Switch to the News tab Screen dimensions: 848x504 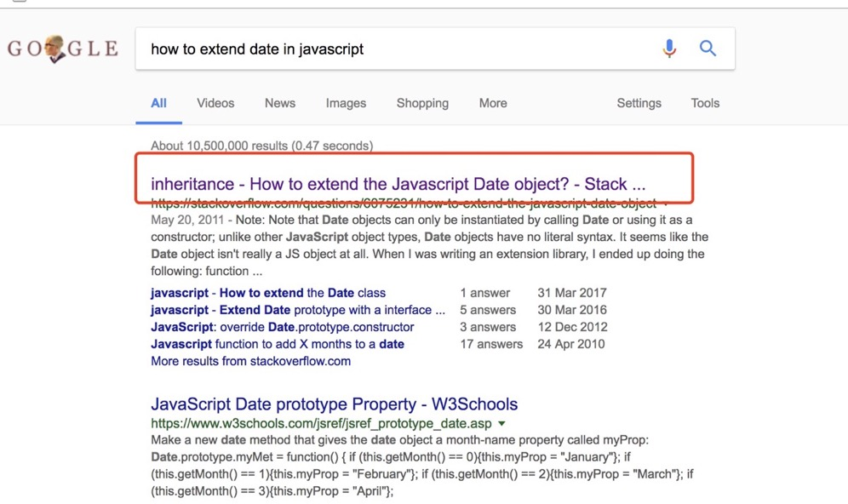279,103
